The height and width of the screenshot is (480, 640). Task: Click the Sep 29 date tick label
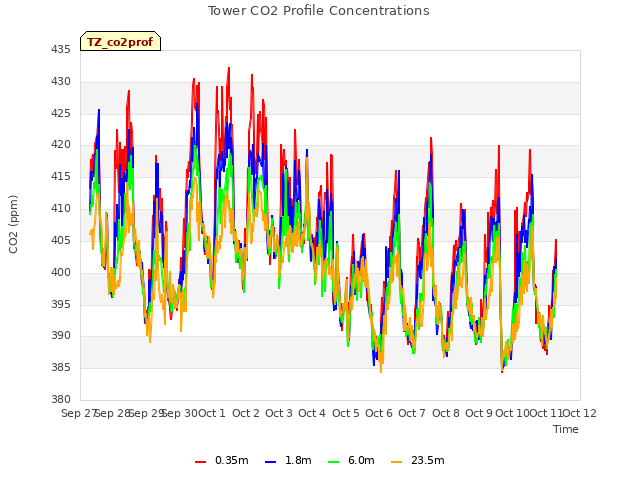pyautogui.click(x=146, y=413)
